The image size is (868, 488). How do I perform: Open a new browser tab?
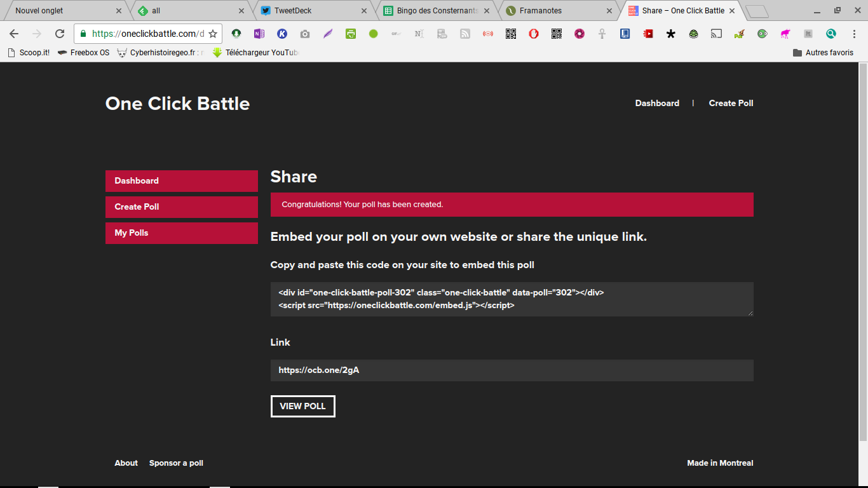[x=756, y=11]
